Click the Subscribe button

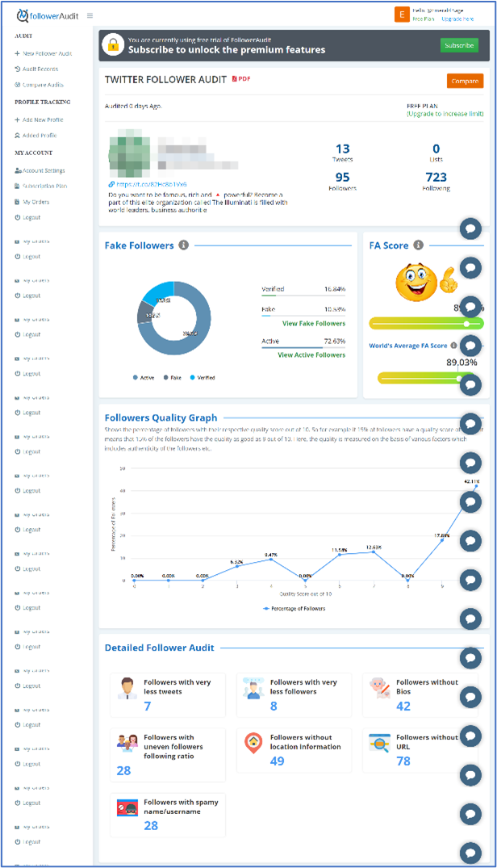pos(459,45)
